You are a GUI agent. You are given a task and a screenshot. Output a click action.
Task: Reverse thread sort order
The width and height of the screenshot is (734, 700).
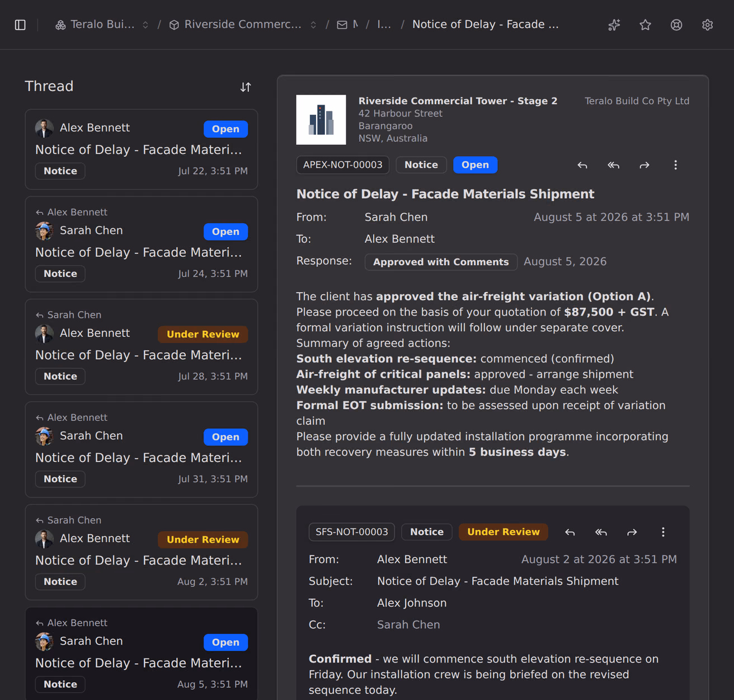(x=246, y=87)
